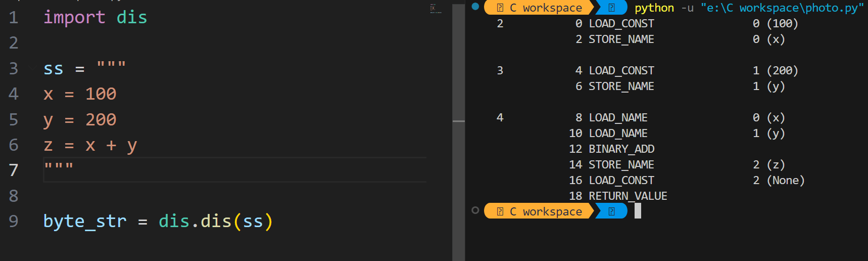Image resolution: width=868 pixels, height=261 pixels.
Task: Click the value 200 on line 5
Action: point(101,119)
